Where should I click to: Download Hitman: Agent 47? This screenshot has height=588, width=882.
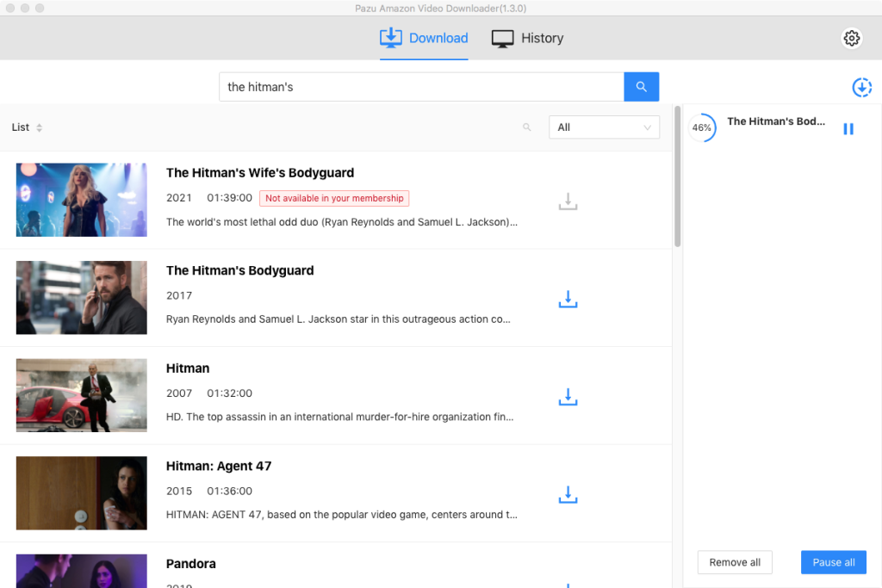click(568, 494)
